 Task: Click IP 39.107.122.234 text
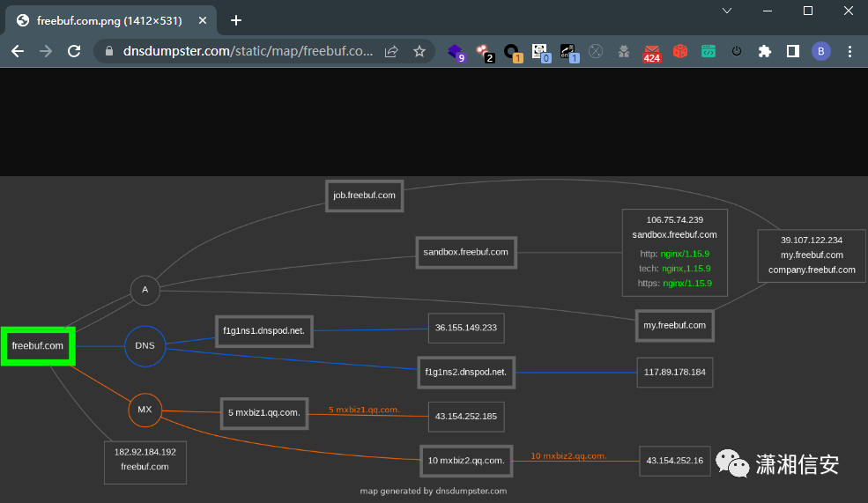pyautogui.click(x=812, y=240)
